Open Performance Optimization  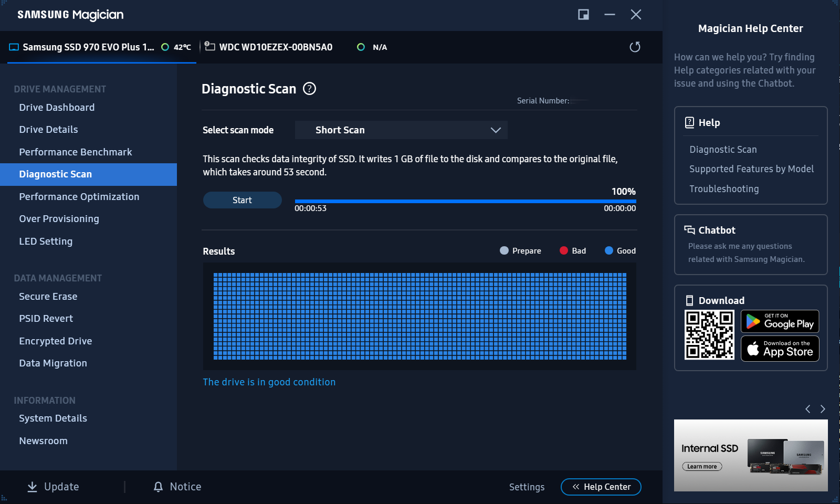click(x=79, y=197)
